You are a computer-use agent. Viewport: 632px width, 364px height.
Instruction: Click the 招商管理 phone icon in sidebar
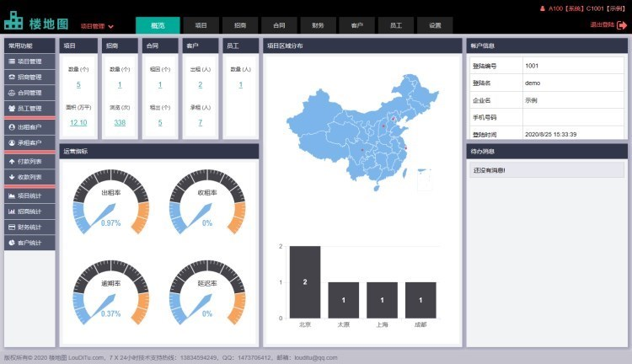click(12, 78)
